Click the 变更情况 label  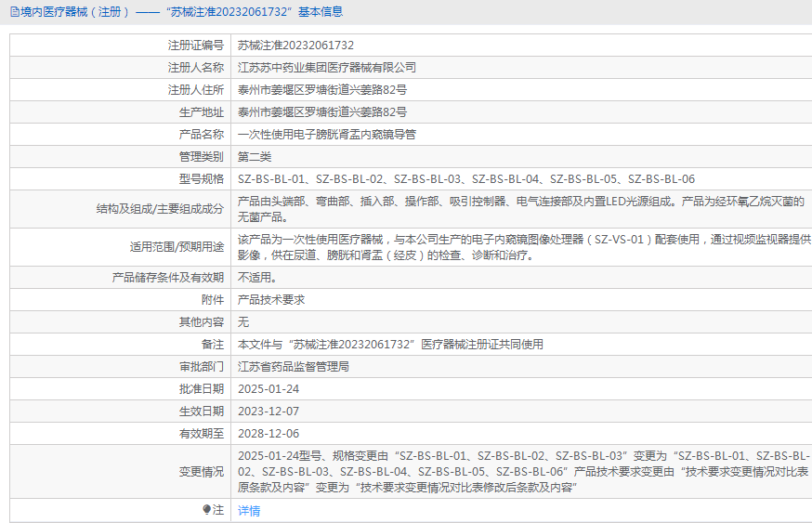202,472
